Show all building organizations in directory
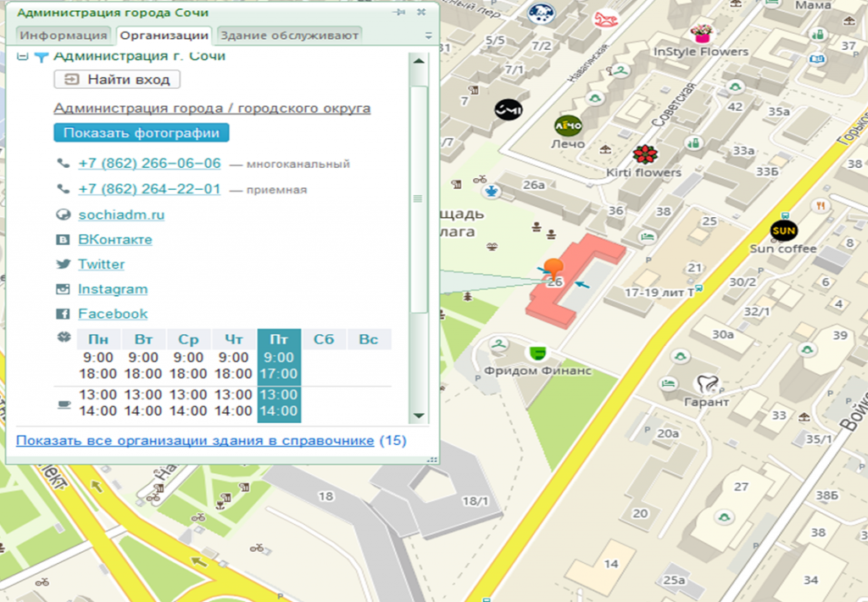The width and height of the screenshot is (868, 602). (x=195, y=441)
